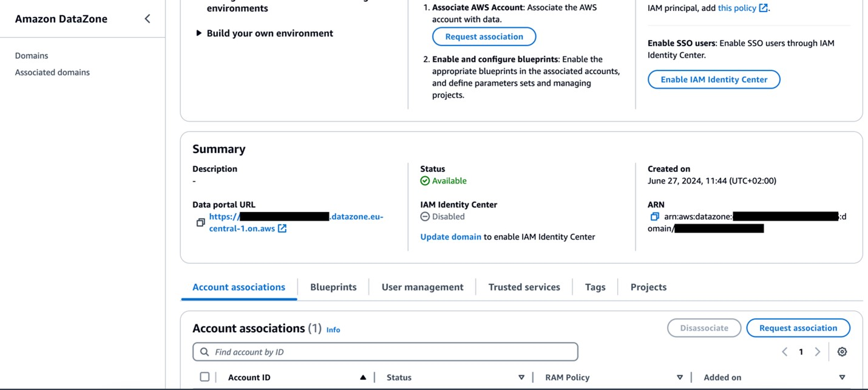Screen dimensions: 868x390
Task: Collapse the Amazon DataZone side navigation
Action: 147,19
